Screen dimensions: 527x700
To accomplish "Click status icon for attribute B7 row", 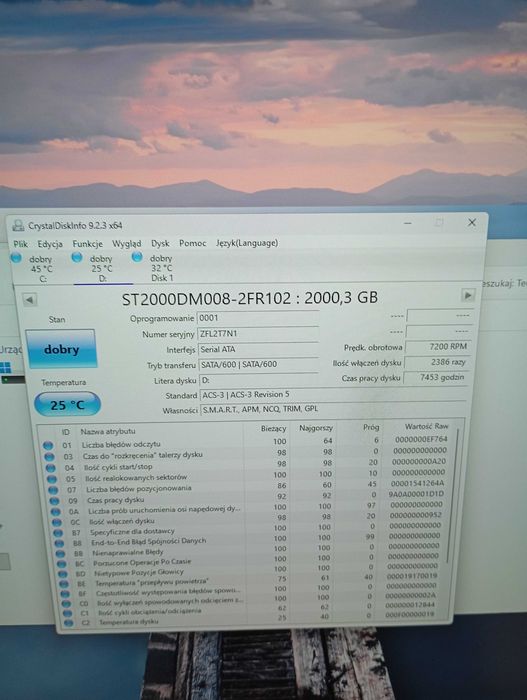I will pyautogui.click(x=58, y=533).
